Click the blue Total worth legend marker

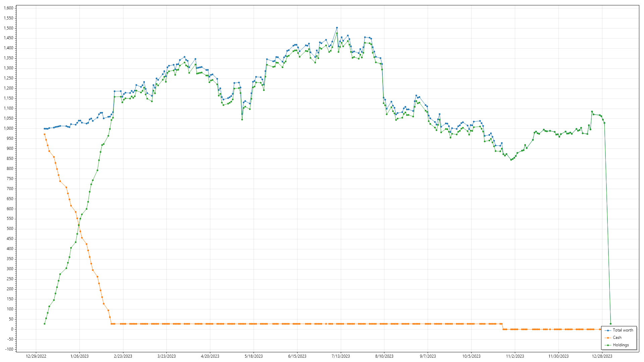tap(608, 330)
